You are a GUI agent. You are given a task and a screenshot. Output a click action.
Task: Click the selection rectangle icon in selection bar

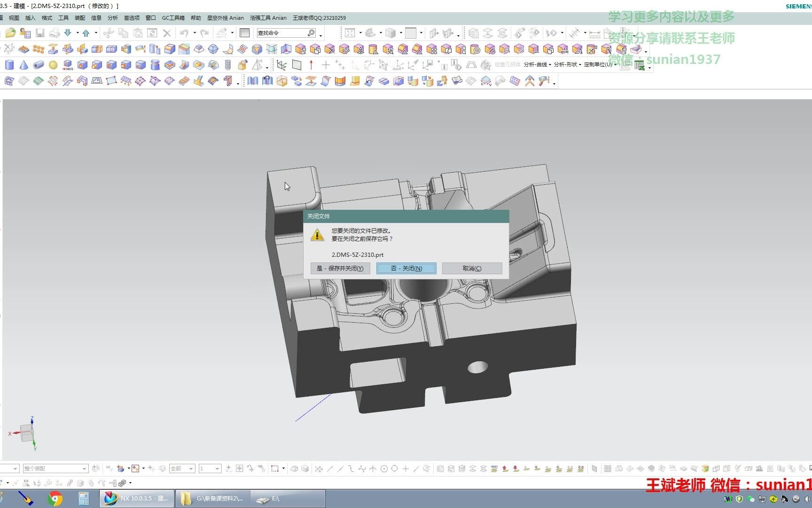pos(275,468)
